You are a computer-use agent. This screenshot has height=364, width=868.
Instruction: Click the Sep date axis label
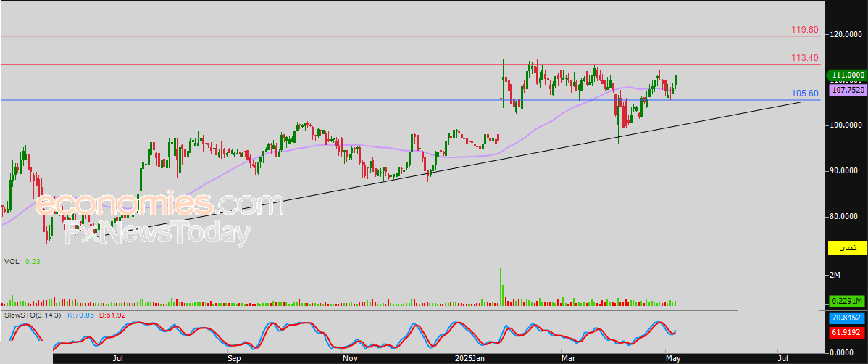click(233, 359)
